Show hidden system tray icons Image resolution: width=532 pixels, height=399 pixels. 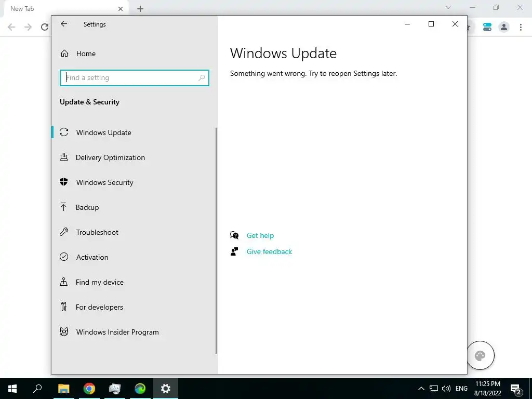pyautogui.click(x=421, y=389)
